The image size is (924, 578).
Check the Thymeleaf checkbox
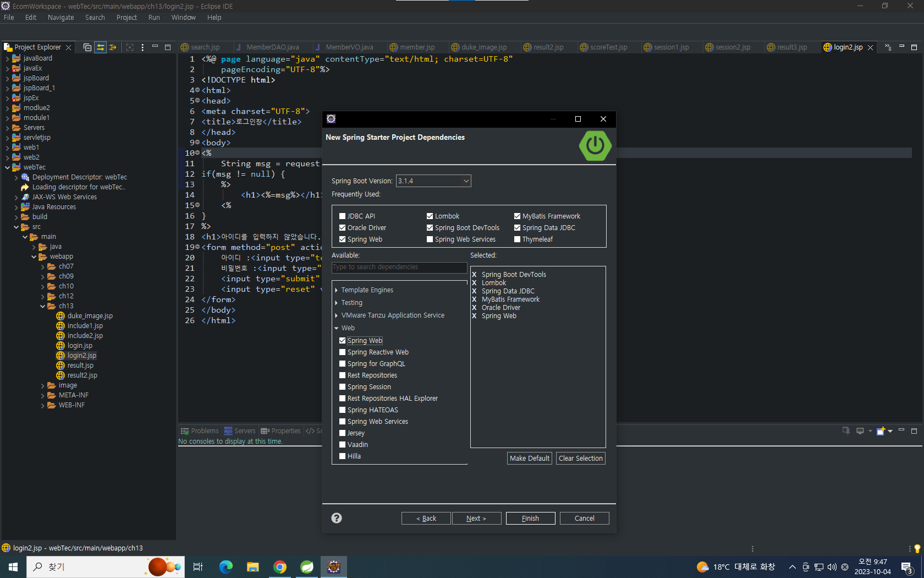point(518,239)
